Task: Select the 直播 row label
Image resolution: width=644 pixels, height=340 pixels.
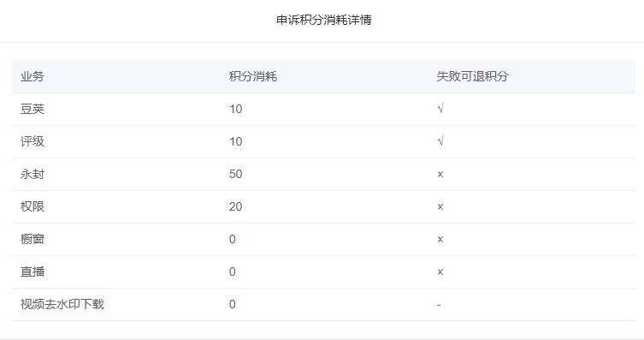Action: (x=32, y=271)
